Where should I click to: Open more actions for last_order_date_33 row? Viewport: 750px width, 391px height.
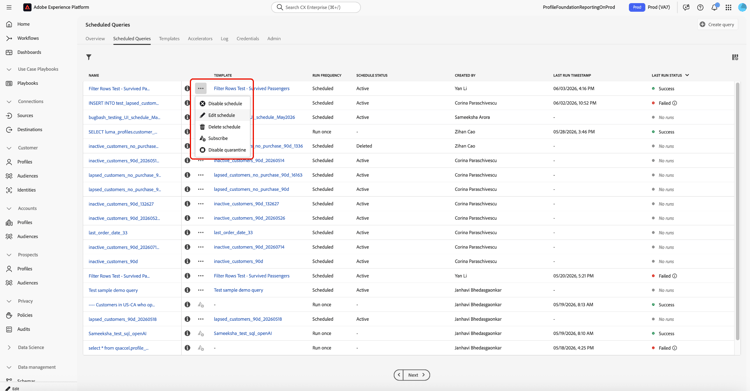201,233
